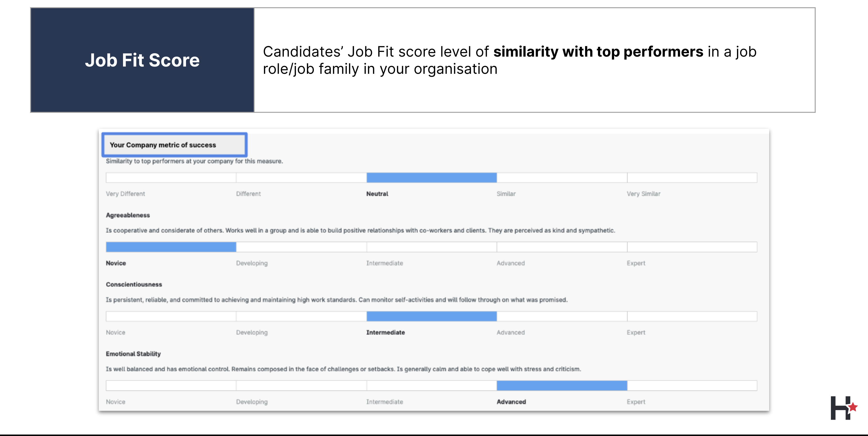Viewport: 868px width, 436px height.
Task: Click the highlighted Neutral segment on similarity bar
Action: [431, 177]
